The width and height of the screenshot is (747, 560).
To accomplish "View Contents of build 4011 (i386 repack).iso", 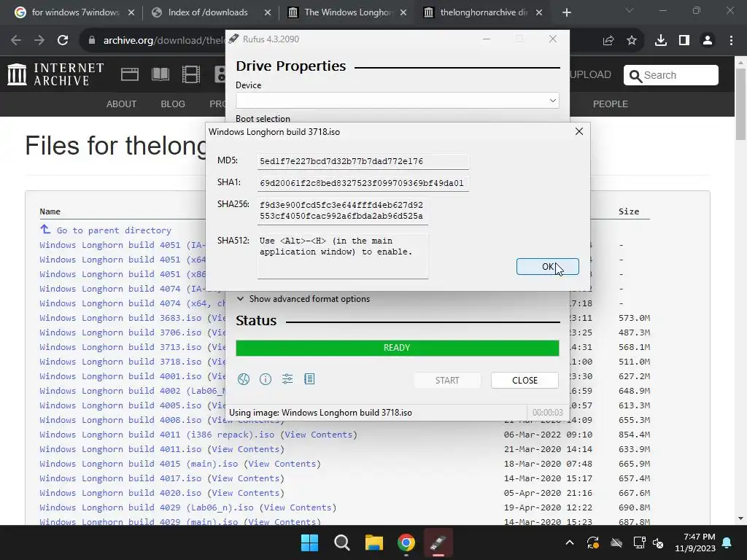I will (319, 435).
